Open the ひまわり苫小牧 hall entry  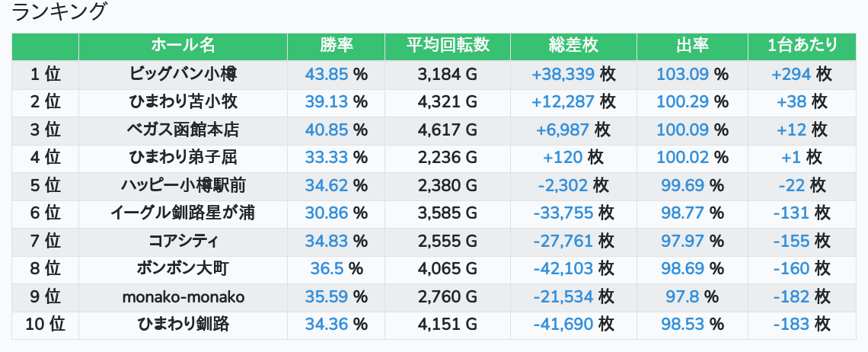coord(183,102)
